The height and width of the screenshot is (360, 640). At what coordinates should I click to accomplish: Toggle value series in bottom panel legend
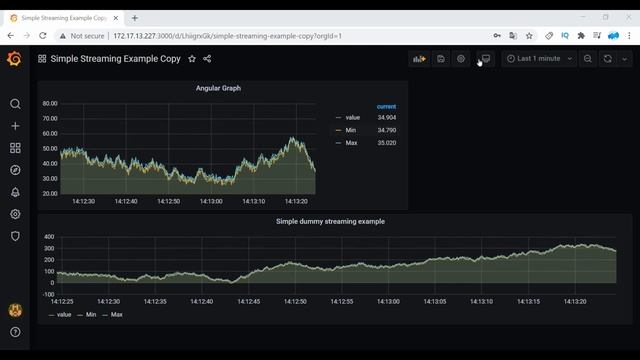click(64, 315)
